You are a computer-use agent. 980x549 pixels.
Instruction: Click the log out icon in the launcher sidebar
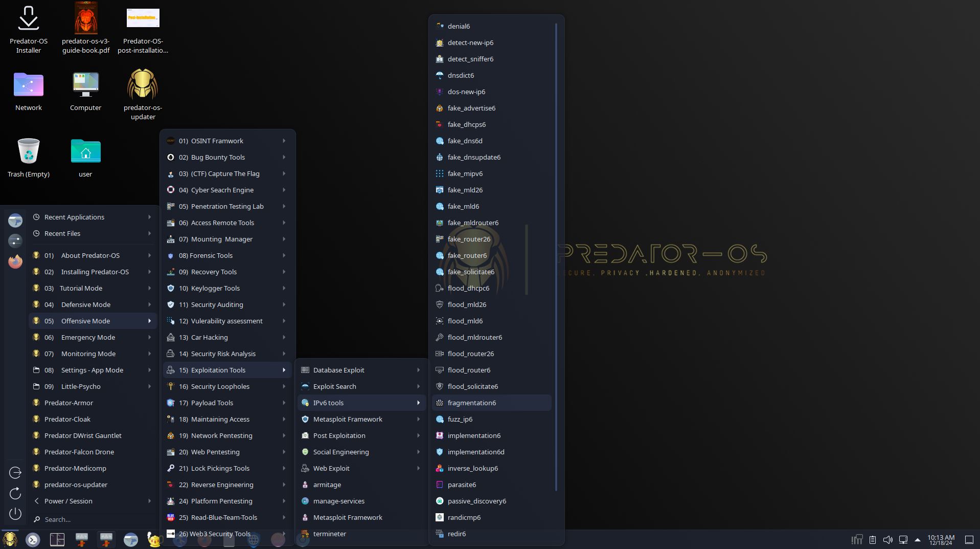(x=15, y=472)
